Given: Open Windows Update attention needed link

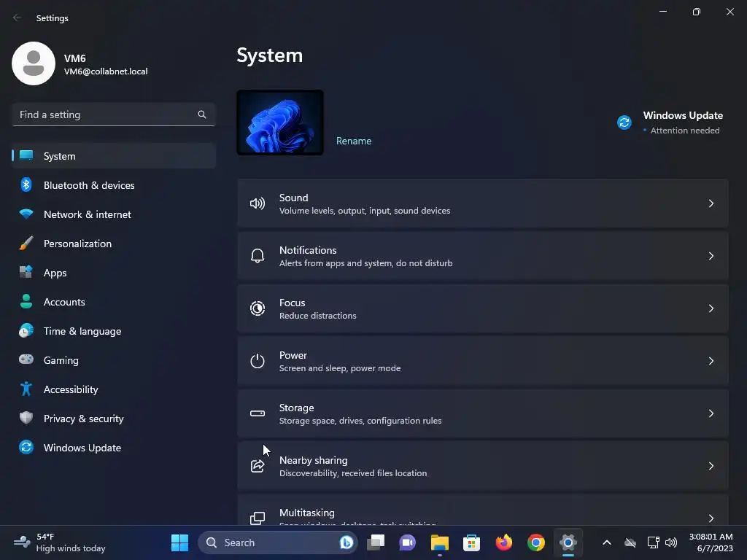Looking at the screenshot, I should [x=671, y=122].
